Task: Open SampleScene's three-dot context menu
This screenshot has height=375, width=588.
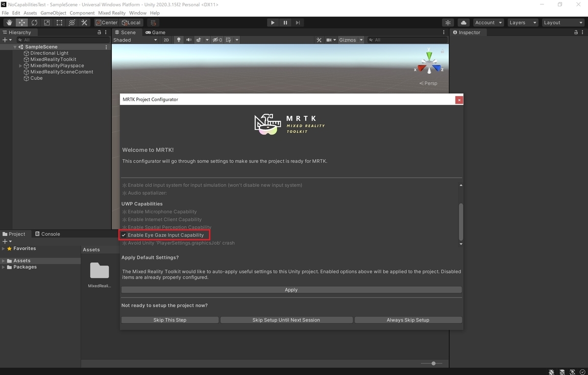Action: pyautogui.click(x=106, y=47)
